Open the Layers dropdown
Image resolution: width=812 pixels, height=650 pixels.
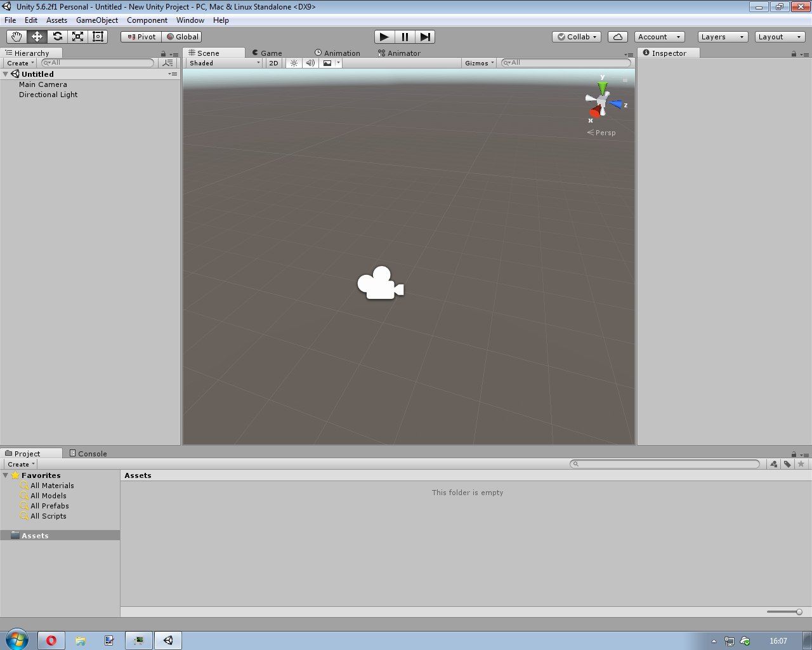point(723,37)
